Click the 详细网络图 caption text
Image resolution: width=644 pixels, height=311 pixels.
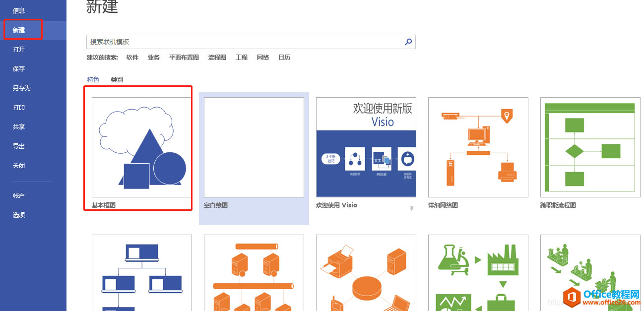[x=443, y=205]
